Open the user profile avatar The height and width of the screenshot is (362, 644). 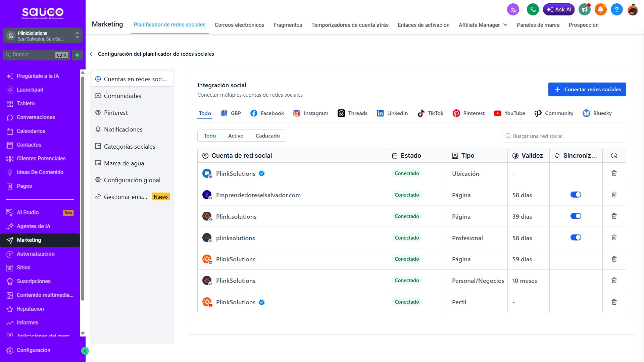[x=633, y=10]
